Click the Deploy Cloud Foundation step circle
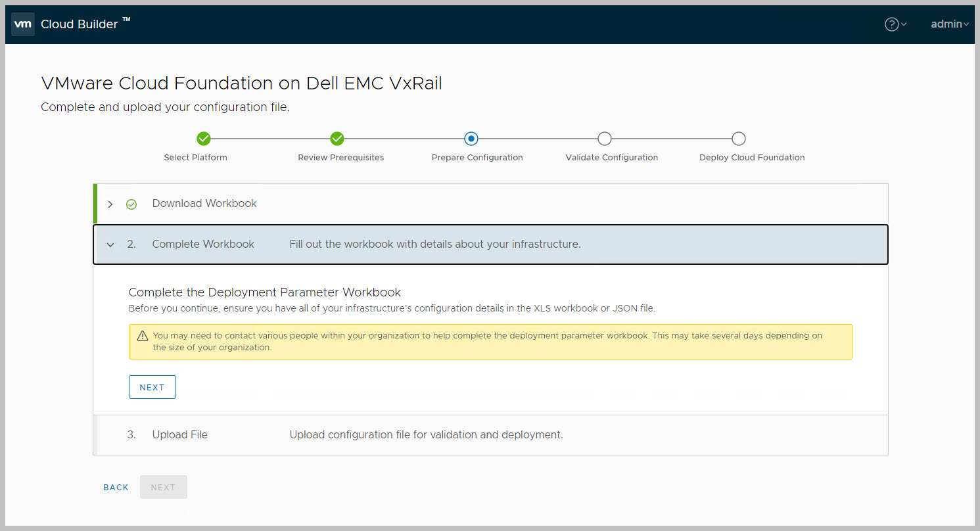This screenshot has width=980, height=531. coord(739,139)
